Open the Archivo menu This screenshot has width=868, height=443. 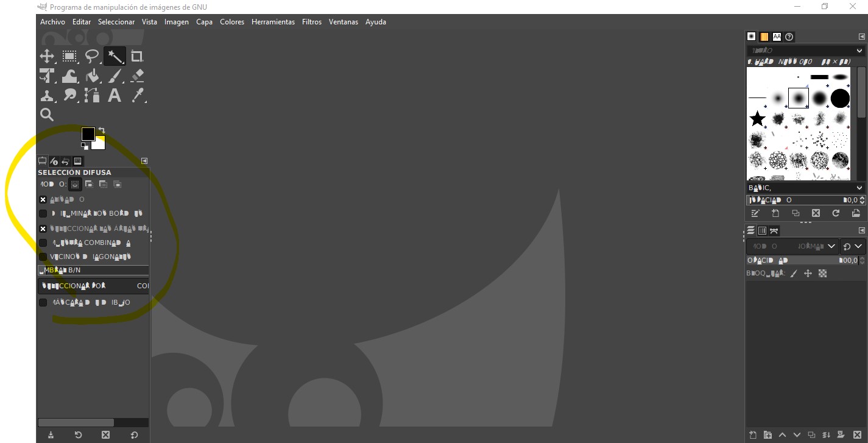click(x=52, y=22)
